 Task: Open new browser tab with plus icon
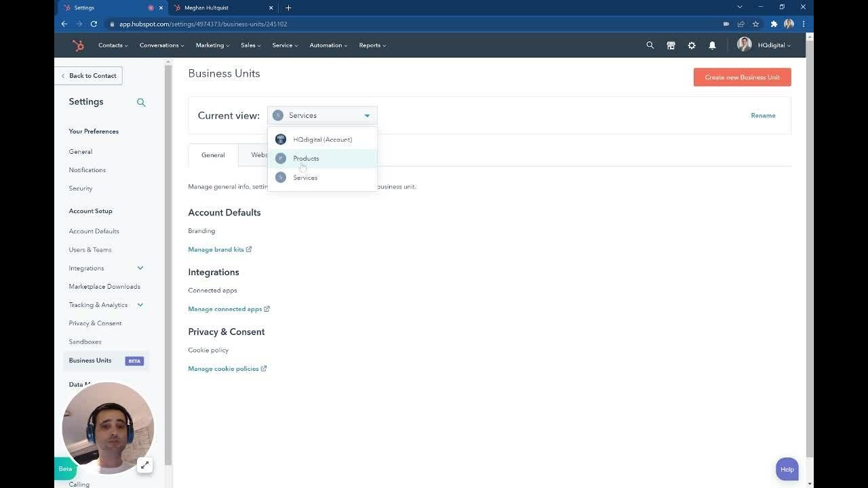click(x=288, y=7)
